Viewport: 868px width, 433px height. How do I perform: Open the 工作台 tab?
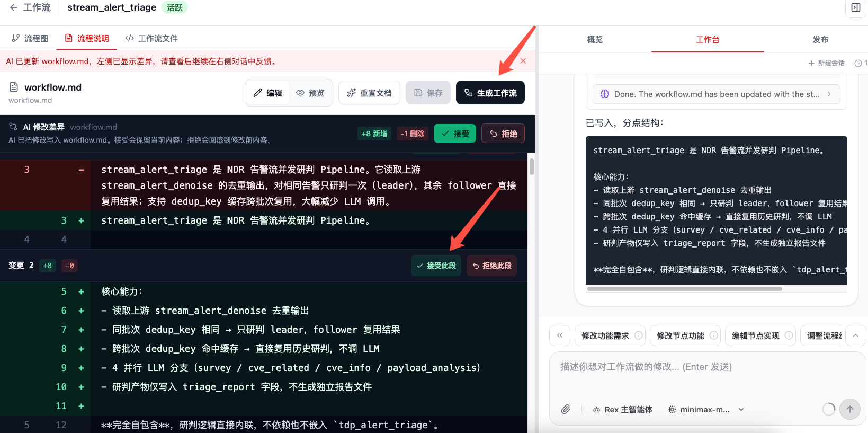[708, 40]
